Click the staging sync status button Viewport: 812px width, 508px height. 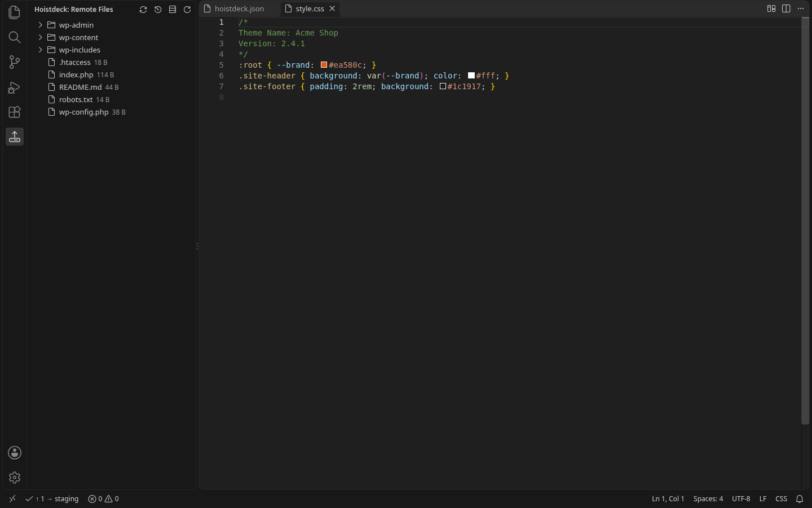pos(52,499)
